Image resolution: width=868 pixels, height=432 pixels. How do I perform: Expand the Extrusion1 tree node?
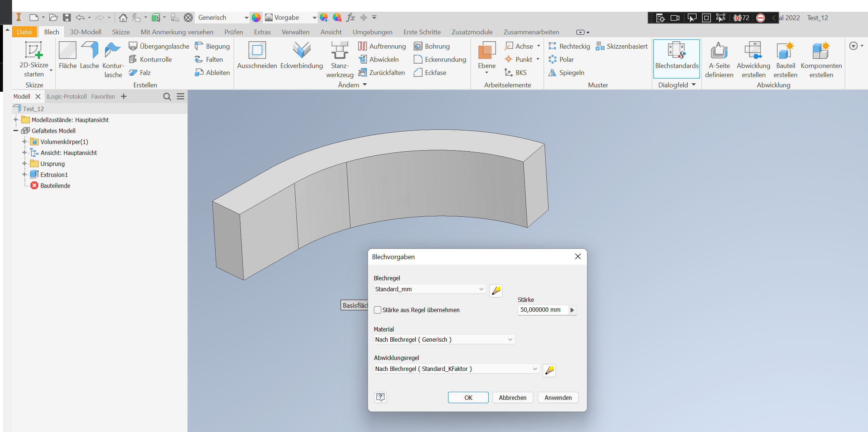point(25,174)
